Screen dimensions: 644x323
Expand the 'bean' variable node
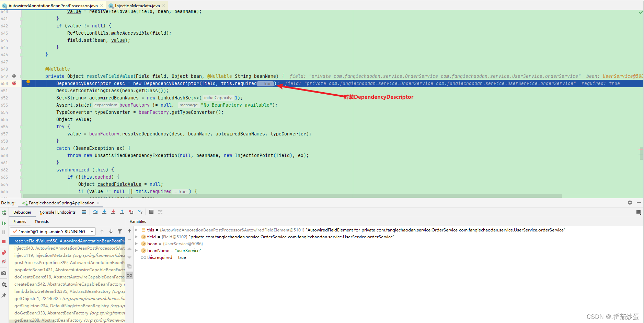[136, 244]
